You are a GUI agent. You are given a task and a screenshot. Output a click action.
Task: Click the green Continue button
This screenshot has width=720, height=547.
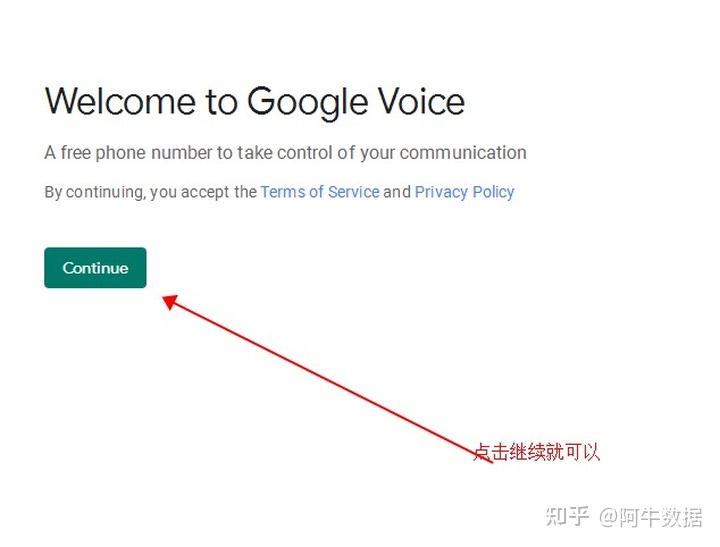(95, 268)
